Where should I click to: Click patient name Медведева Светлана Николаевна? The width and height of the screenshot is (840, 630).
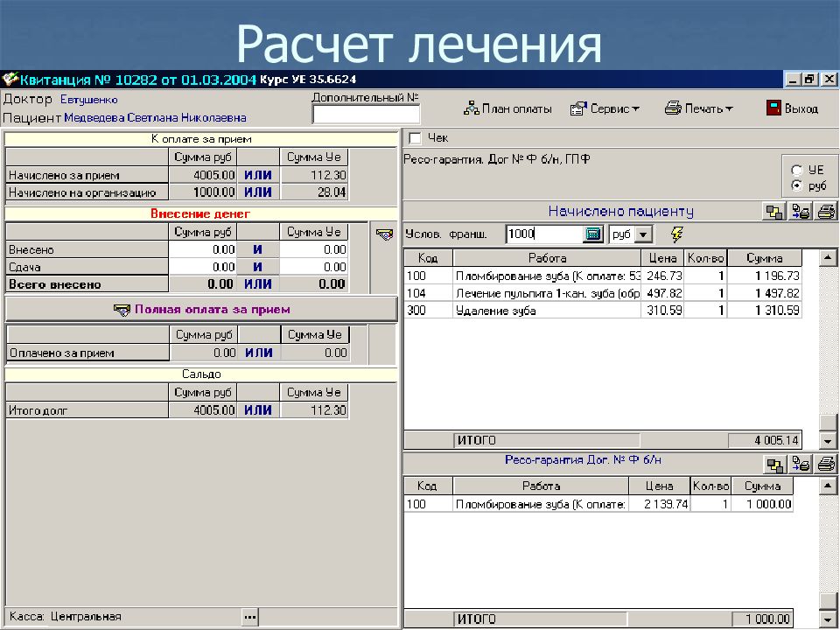tap(156, 118)
